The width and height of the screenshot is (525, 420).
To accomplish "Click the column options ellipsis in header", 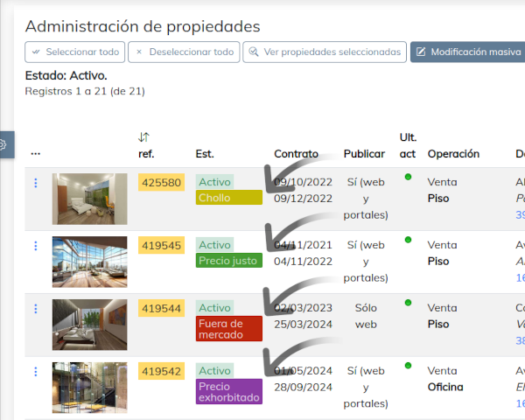I will coord(36,154).
